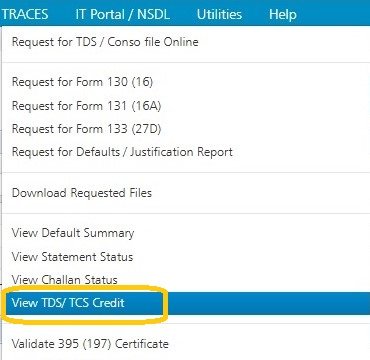Open the Help menu

283,14
